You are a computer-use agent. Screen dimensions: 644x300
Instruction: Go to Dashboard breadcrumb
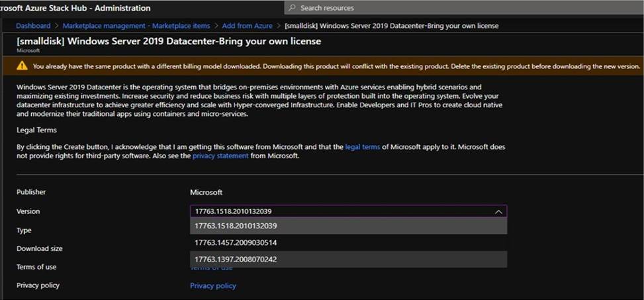33,25
